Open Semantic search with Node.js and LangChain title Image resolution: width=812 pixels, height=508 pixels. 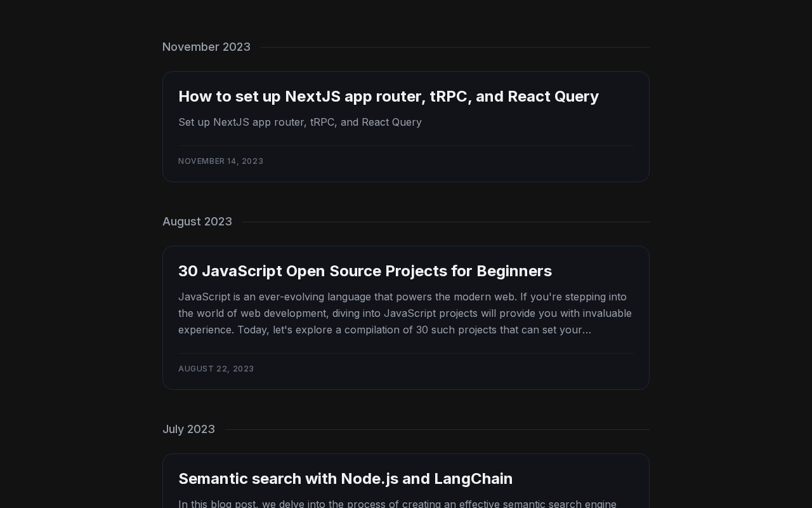345,479
